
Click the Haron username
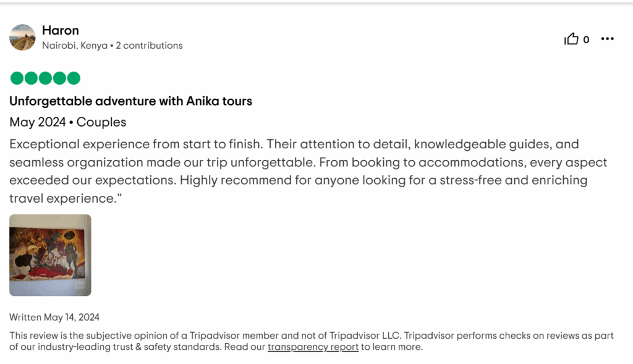tap(61, 30)
